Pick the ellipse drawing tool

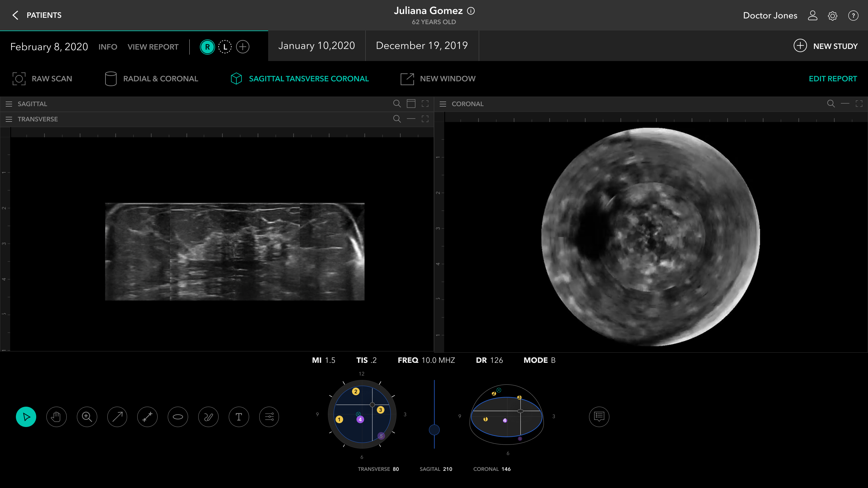pos(178,417)
